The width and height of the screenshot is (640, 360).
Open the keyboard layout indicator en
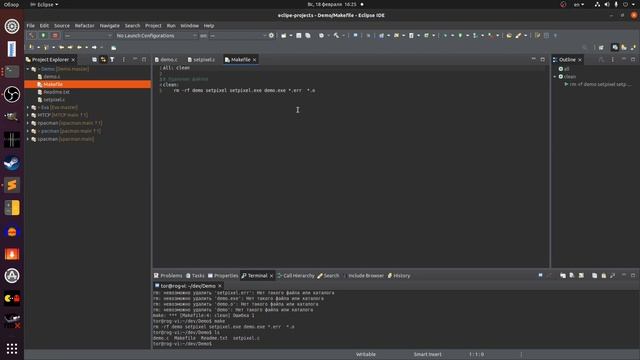click(579, 4)
